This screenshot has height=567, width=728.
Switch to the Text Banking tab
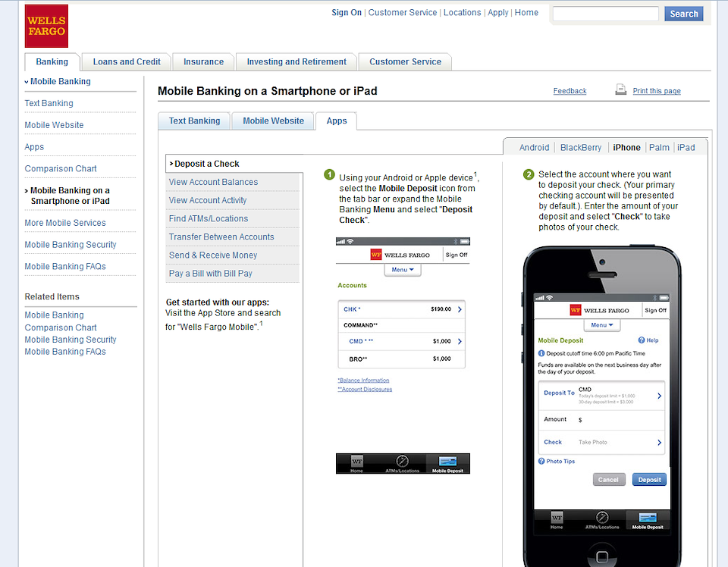click(195, 121)
